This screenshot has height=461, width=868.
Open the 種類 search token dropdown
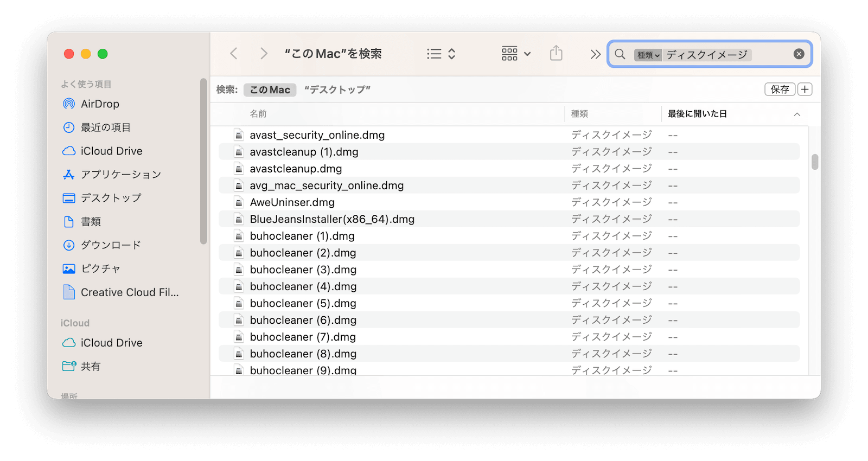pos(648,55)
